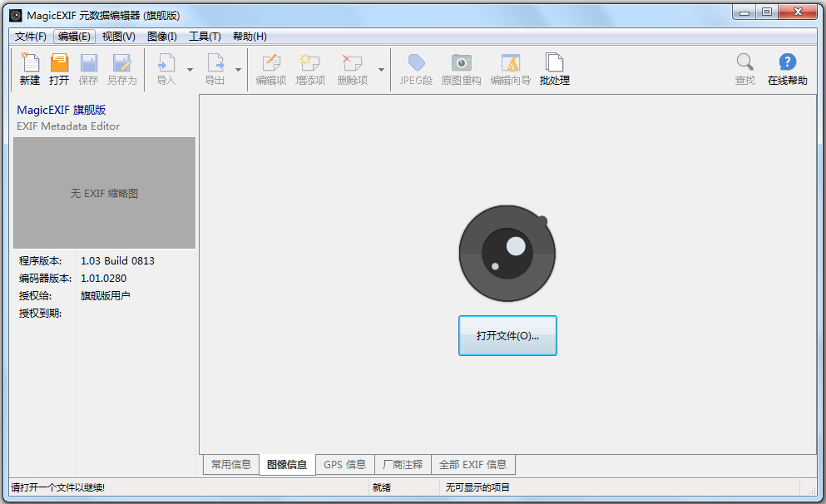Launch the 编辑向导 edit wizard icon
The width and height of the screenshot is (826, 504).
(510, 68)
